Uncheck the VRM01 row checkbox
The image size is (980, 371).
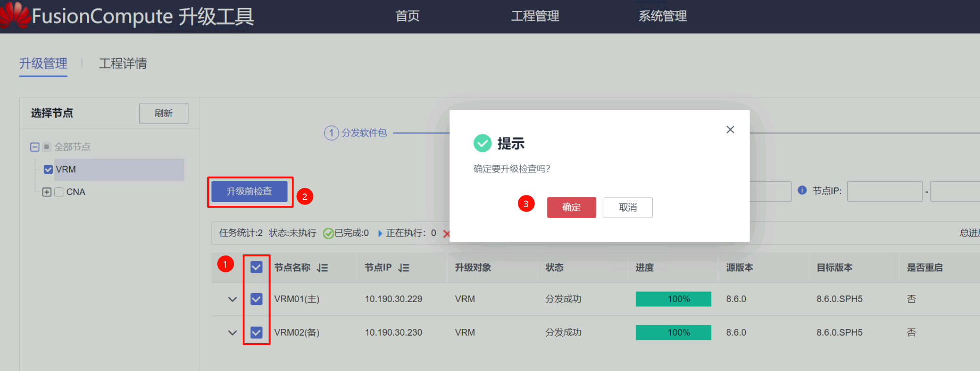(x=256, y=299)
